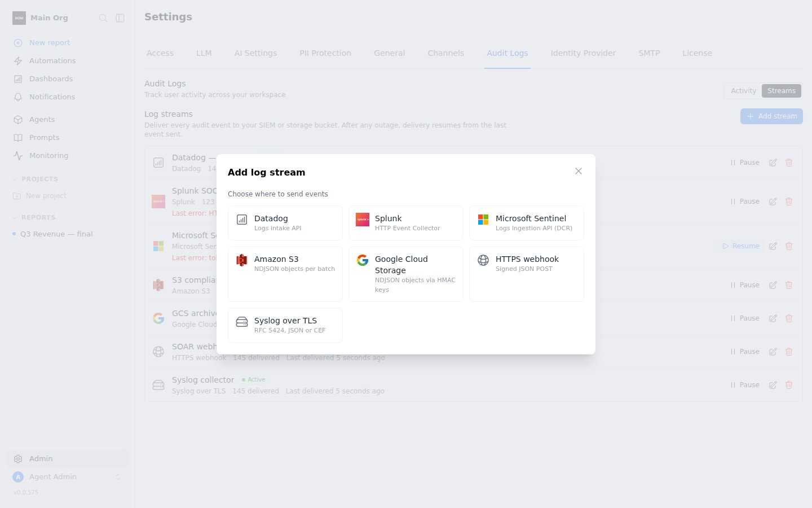The height and width of the screenshot is (508, 812).
Task: Collapse the PROJECTS section
Action: click(36, 179)
